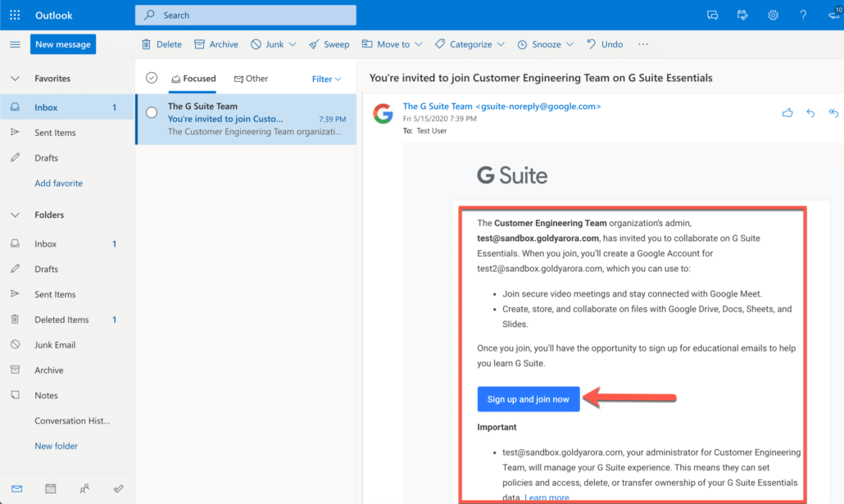Click the Add favorite link
The image size is (844, 504).
click(x=59, y=183)
